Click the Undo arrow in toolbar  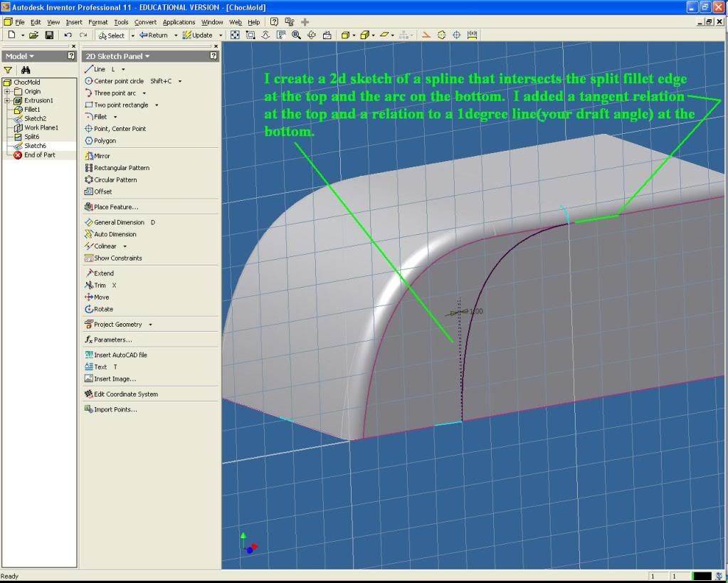point(68,35)
